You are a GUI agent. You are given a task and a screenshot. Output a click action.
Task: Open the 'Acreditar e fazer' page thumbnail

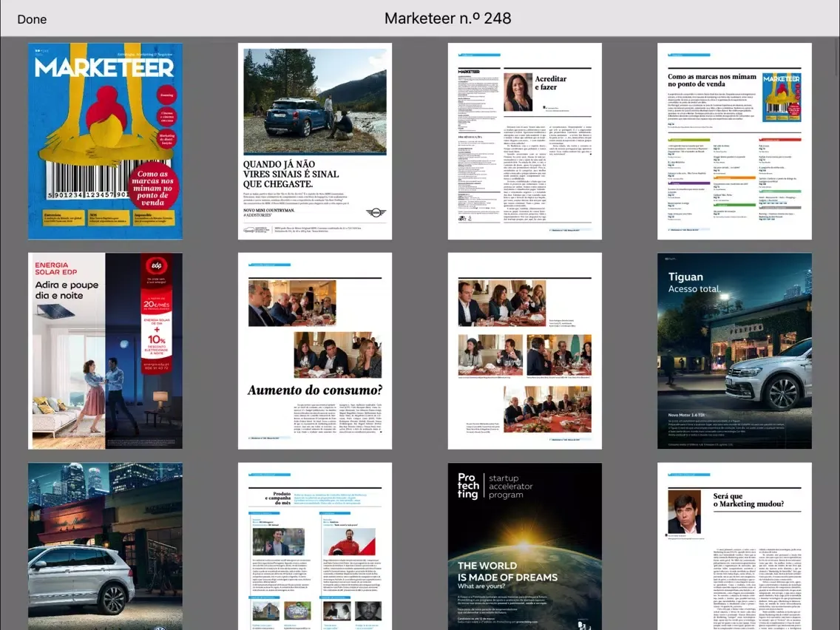525,141
